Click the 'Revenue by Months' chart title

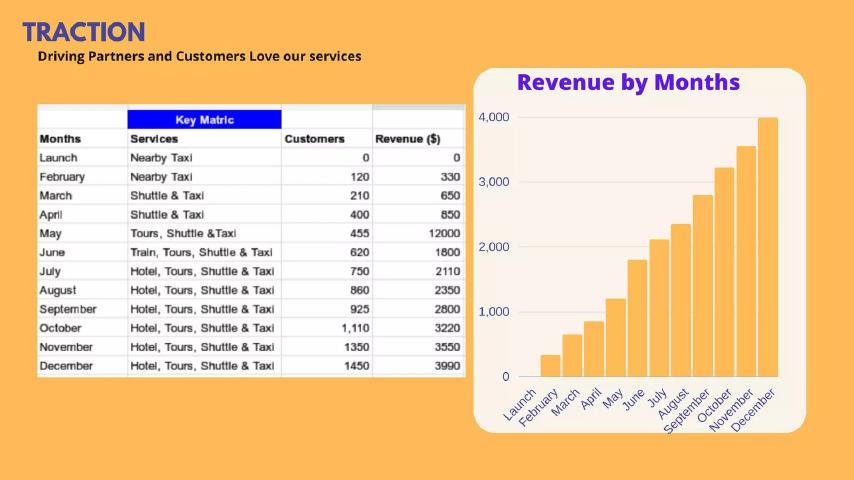(628, 82)
